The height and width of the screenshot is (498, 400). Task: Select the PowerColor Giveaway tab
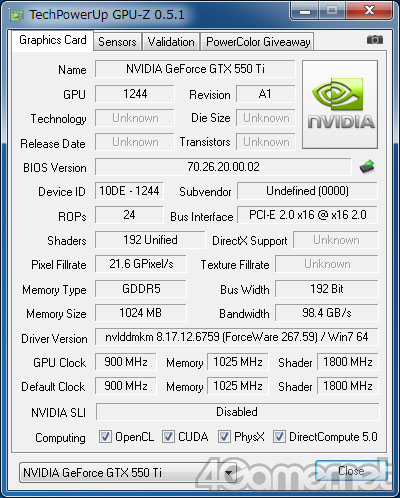(x=258, y=42)
